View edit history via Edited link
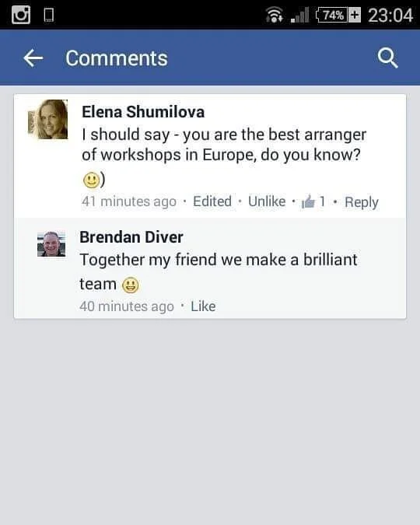 tap(212, 201)
